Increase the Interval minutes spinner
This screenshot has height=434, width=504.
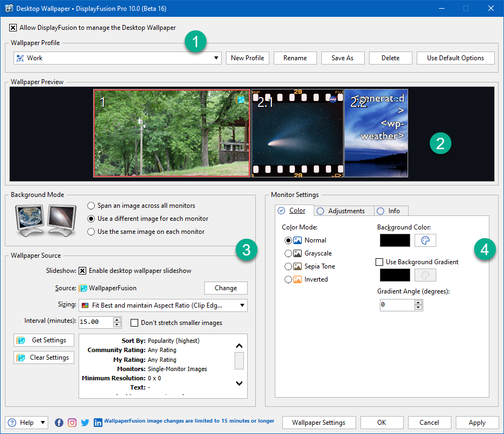(x=117, y=320)
